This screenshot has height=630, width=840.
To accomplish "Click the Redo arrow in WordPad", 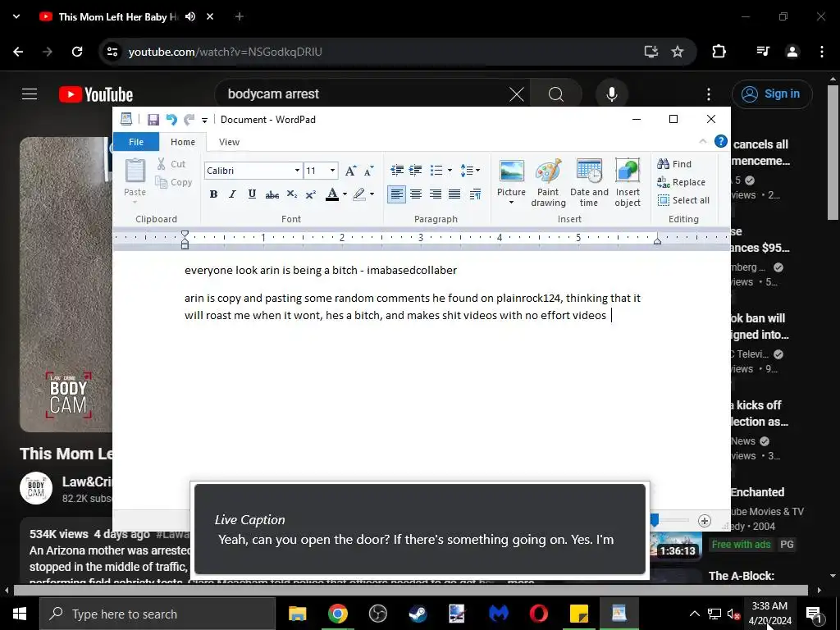I will (x=189, y=120).
